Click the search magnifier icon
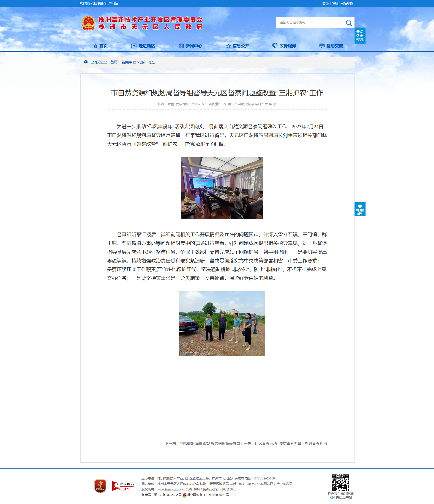This screenshot has width=434, height=504. [x=349, y=23]
